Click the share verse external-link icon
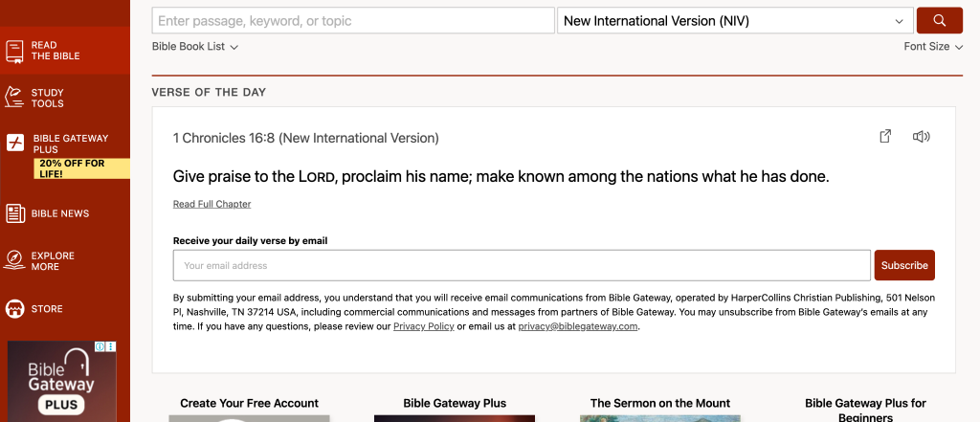Image resolution: width=980 pixels, height=422 pixels. [885, 137]
